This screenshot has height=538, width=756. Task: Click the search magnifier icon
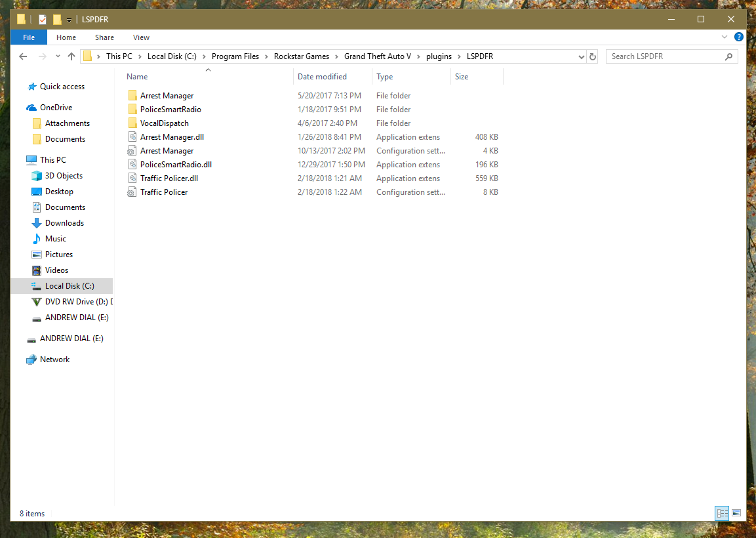[728, 56]
